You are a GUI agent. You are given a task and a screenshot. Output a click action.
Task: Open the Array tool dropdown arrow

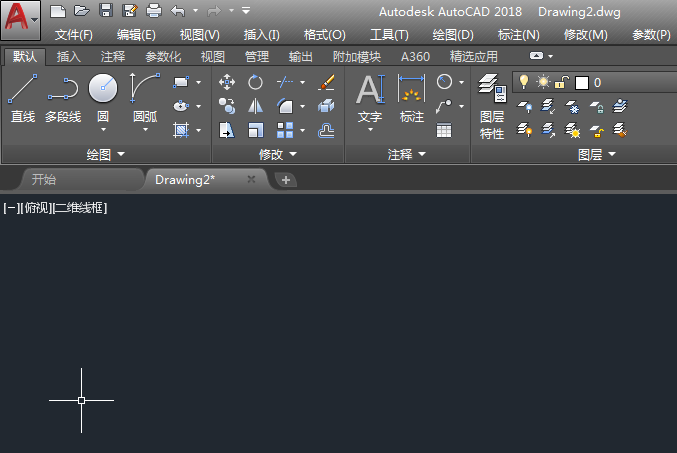click(302, 130)
